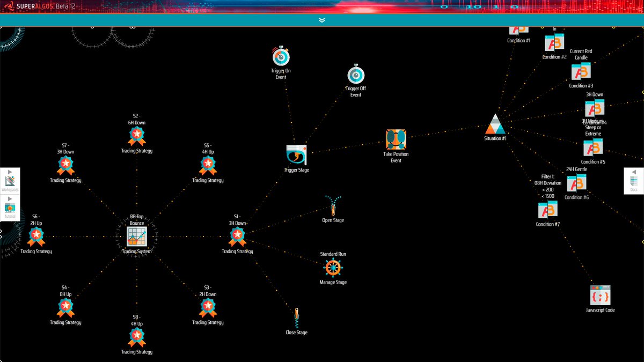Select the BB Top Bounce Trading System node
Screen dimensions: 644x362
pyautogui.click(x=136, y=237)
